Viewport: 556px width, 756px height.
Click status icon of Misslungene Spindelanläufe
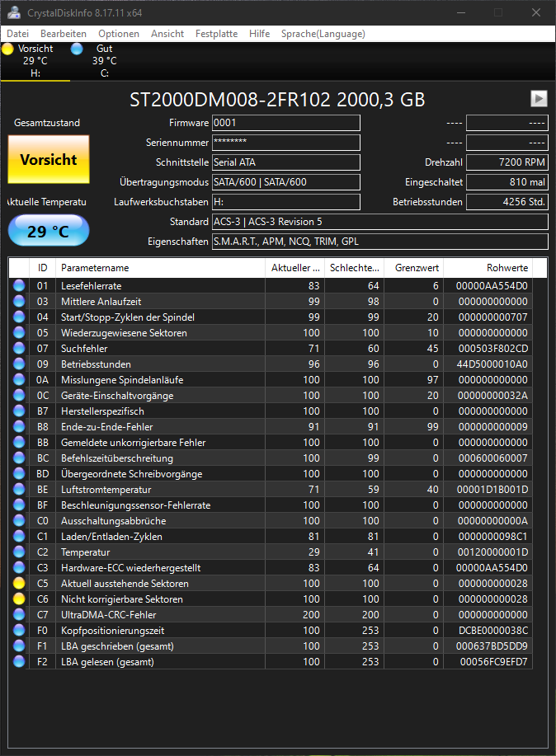(x=19, y=379)
